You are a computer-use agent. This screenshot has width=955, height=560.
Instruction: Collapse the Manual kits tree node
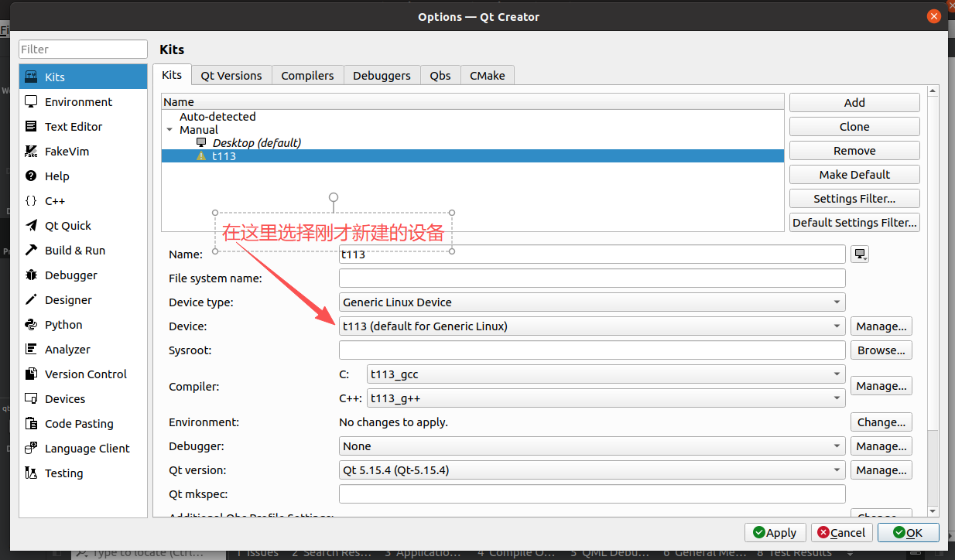tap(169, 131)
